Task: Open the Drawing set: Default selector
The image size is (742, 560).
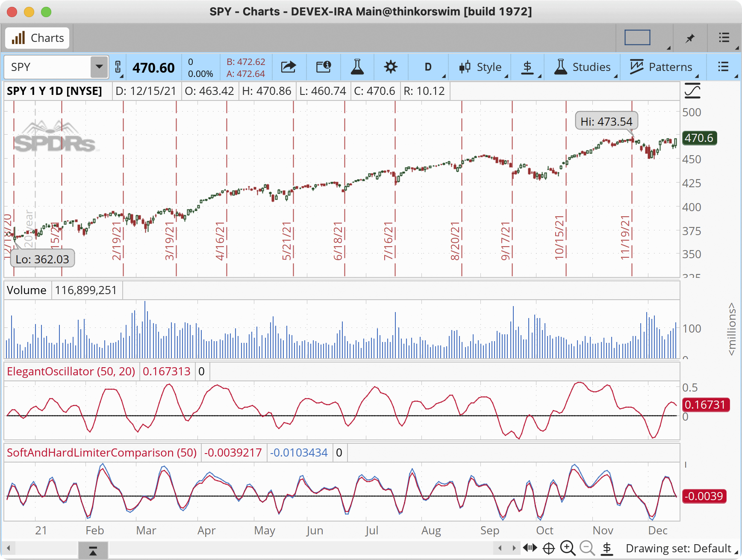Action: pos(681,548)
